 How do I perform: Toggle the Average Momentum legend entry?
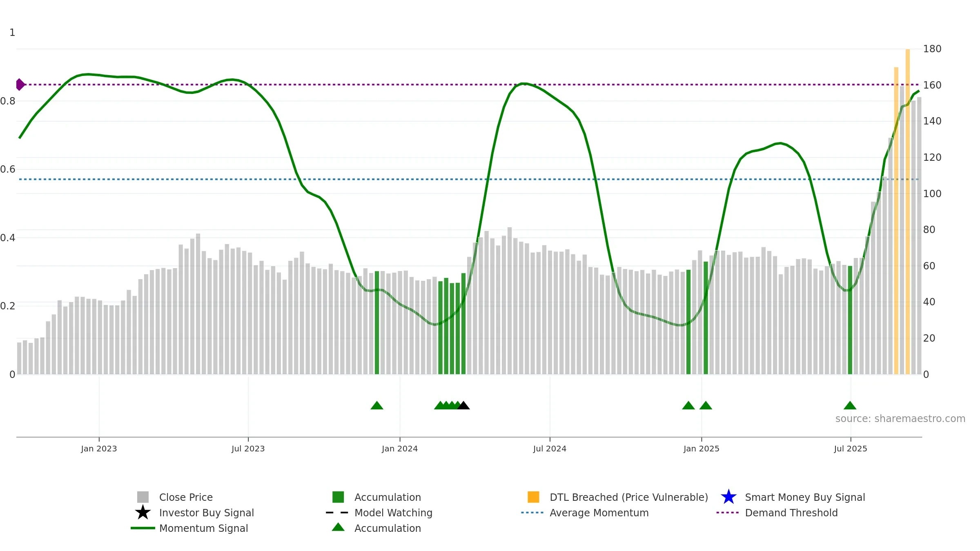pyautogui.click(x=599, y=513)
